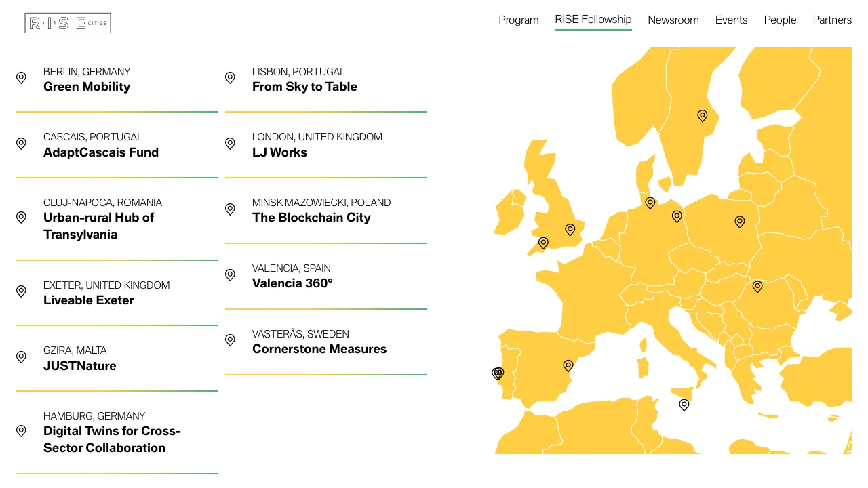This screenshot has width=868, height=488.
Task: Click the pin icon beside Berlin, Germany
Action: click(21, 78)
